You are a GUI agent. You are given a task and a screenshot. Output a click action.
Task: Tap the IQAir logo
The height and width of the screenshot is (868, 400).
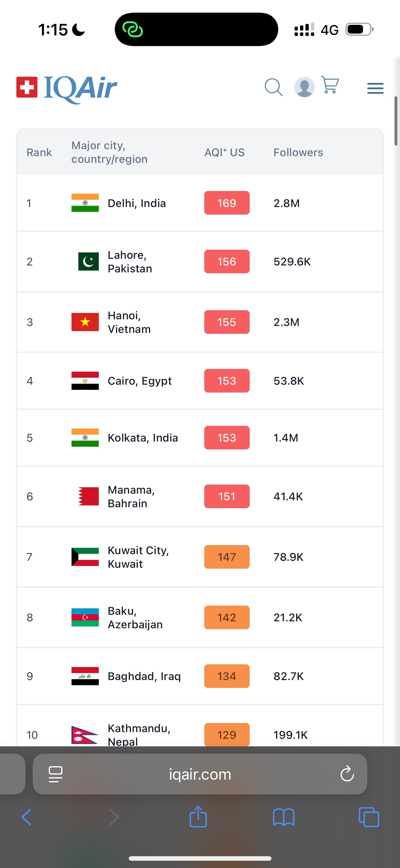click(67, 88)
